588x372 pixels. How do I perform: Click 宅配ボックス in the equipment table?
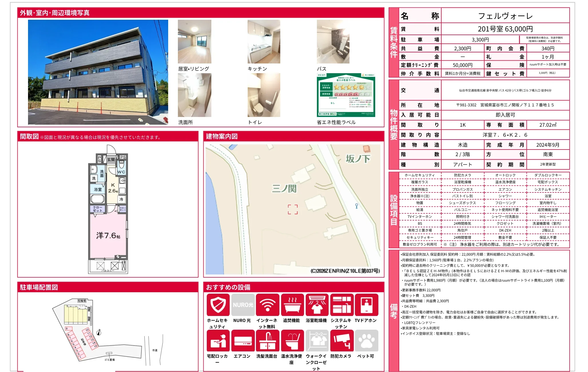pyautogui.click(x=548, y=182)
